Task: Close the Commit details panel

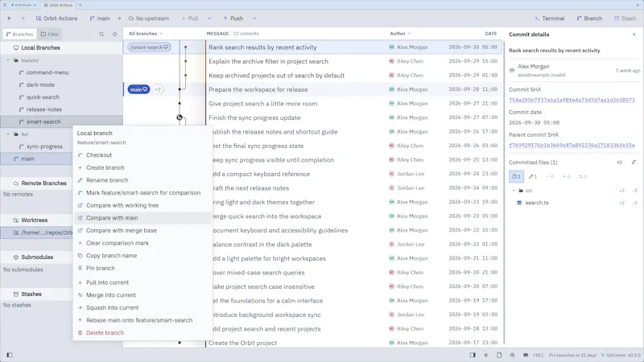Action: click(x=634, y=35)
